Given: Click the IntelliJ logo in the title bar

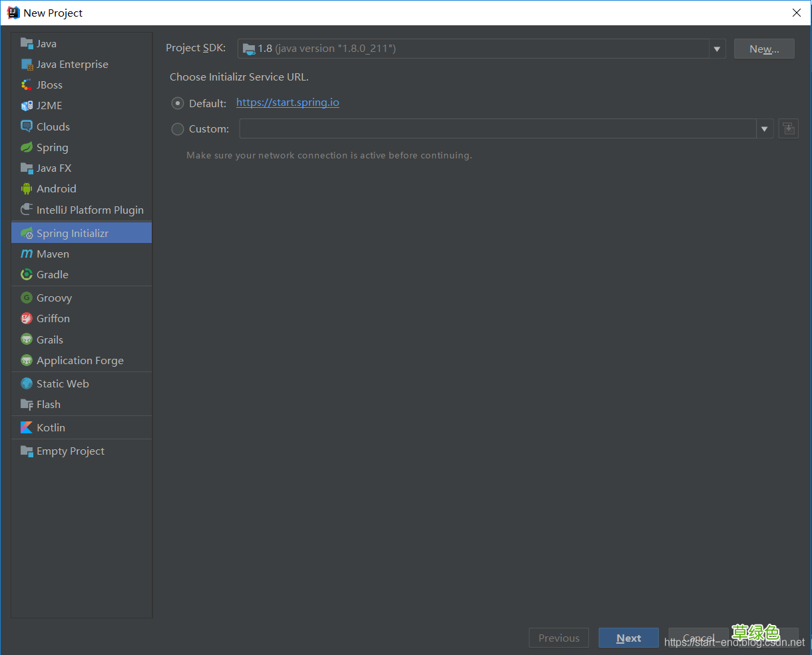Looking at the screenshot, I should point(13,13).
